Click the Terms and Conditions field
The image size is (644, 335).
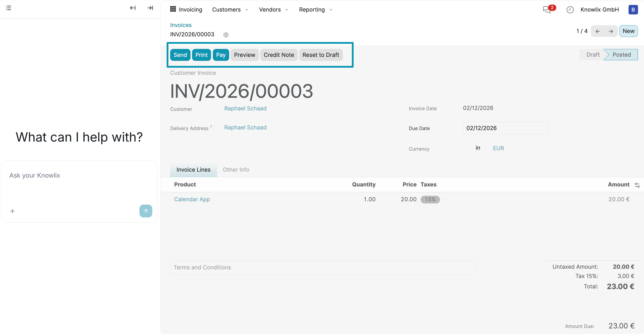pyautogui.click(x=322, y=268)
